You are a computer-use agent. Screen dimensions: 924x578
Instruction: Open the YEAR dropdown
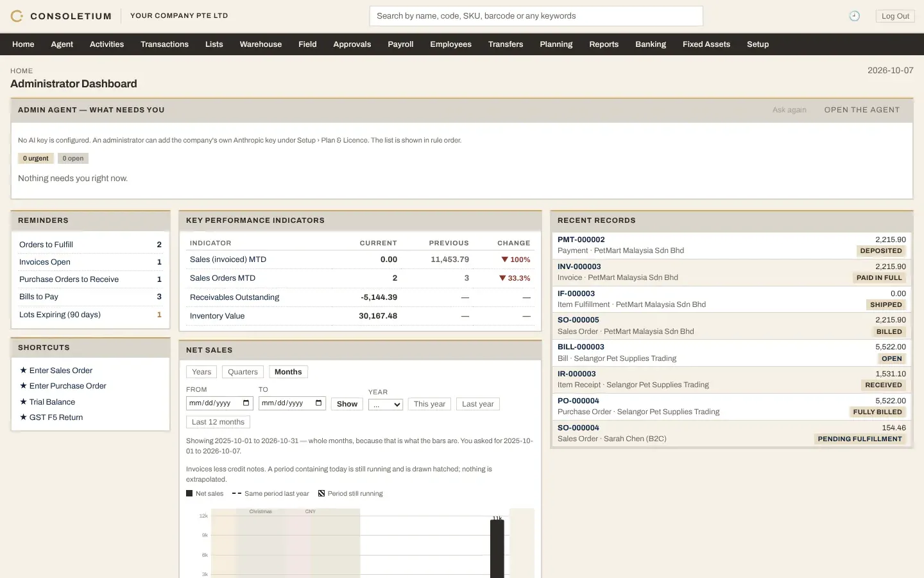[x=386, y=405]
